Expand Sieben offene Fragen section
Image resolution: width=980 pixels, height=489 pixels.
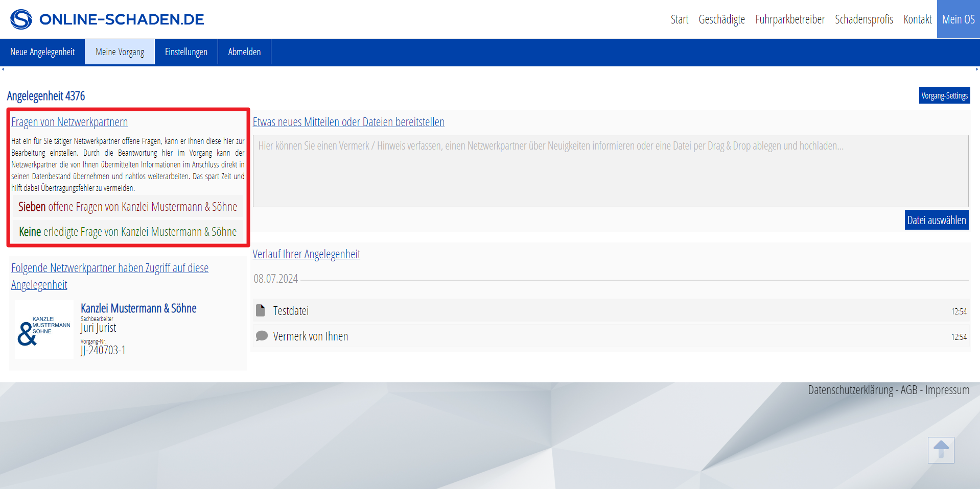pos(128,207)
